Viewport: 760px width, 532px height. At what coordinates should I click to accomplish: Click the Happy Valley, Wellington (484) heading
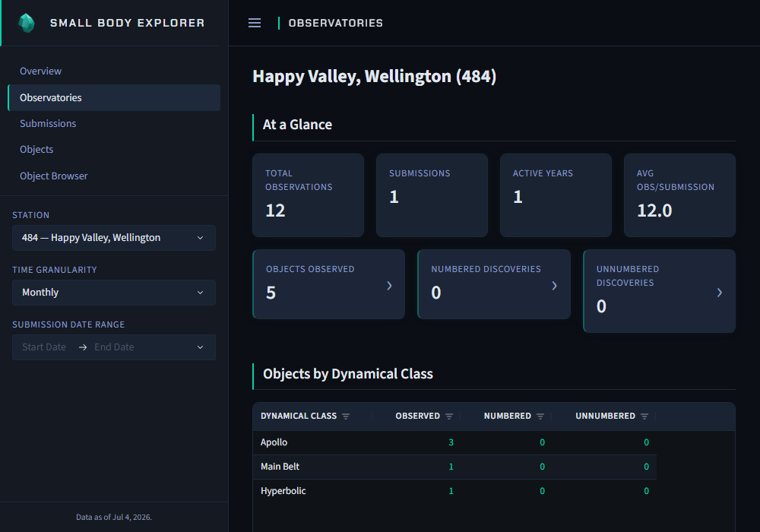[x=374, y=77]
